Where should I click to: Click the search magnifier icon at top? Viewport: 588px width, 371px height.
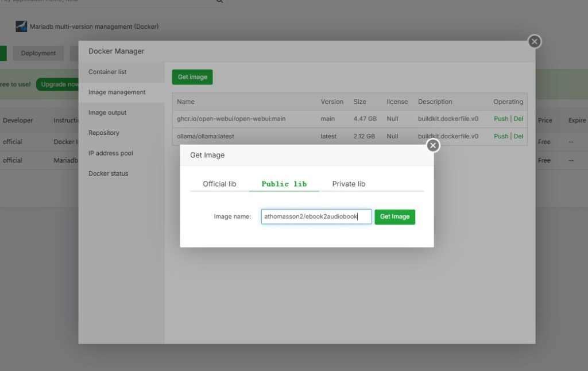220,1
